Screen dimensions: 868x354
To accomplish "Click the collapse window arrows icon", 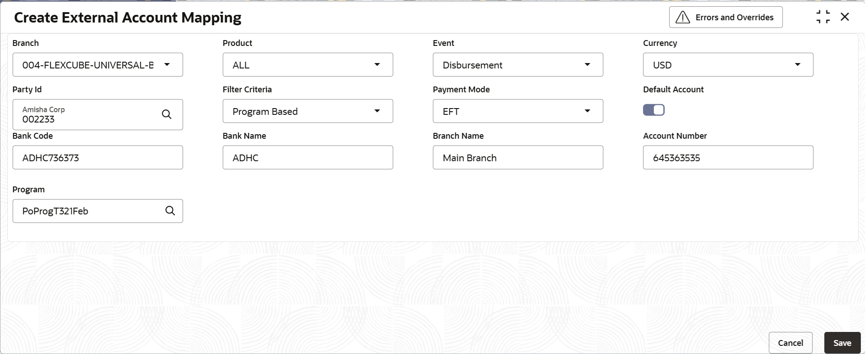I will click(823, 17).
